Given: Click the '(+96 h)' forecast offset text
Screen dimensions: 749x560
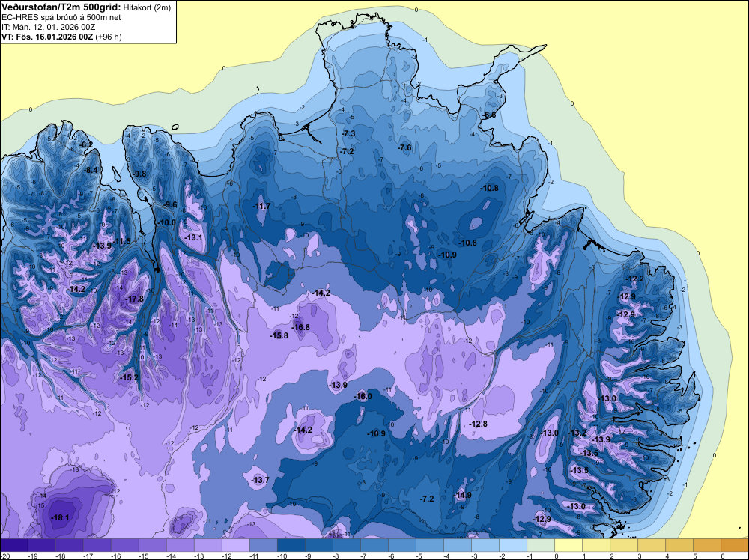Looking at the screenshot, I should click(x=109, y=37).
